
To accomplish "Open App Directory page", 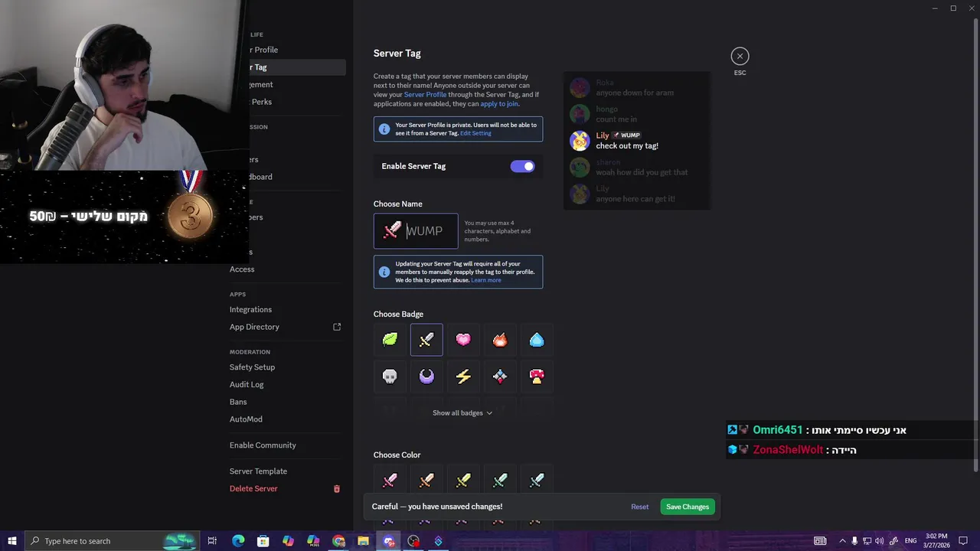I will 254,327.
